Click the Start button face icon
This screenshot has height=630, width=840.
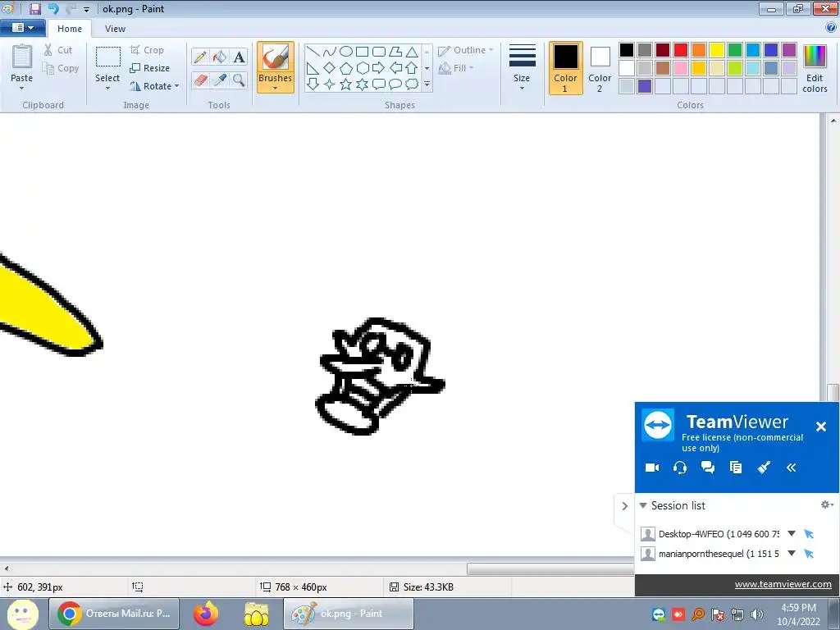tap(22, 614)
